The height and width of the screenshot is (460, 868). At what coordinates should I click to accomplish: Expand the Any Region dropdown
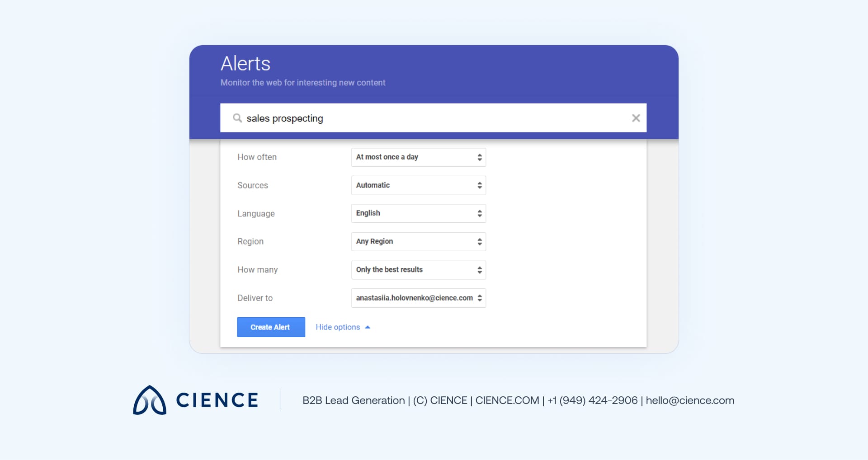pos(418,242)
